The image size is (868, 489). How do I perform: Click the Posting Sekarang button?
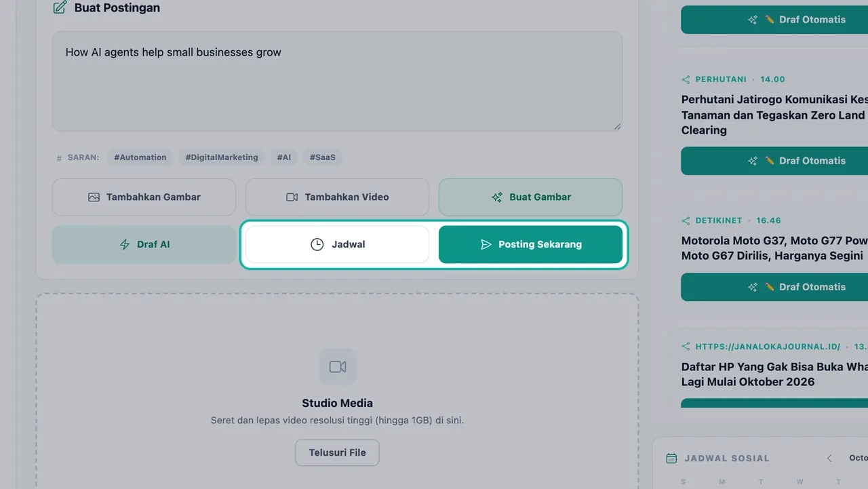tap(530, 244)
